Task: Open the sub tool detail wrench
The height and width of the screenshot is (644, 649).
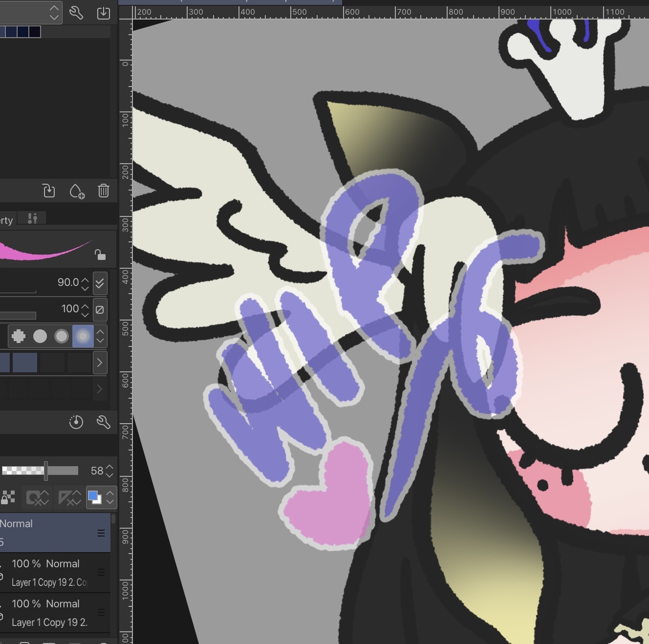Action: coord(104,422)
